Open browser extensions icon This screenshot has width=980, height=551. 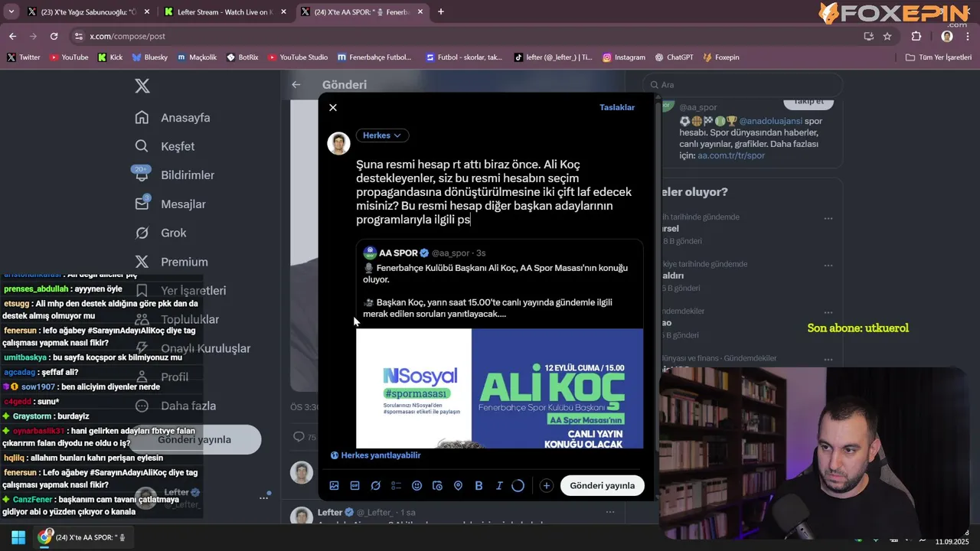click(x=916, y=36)
